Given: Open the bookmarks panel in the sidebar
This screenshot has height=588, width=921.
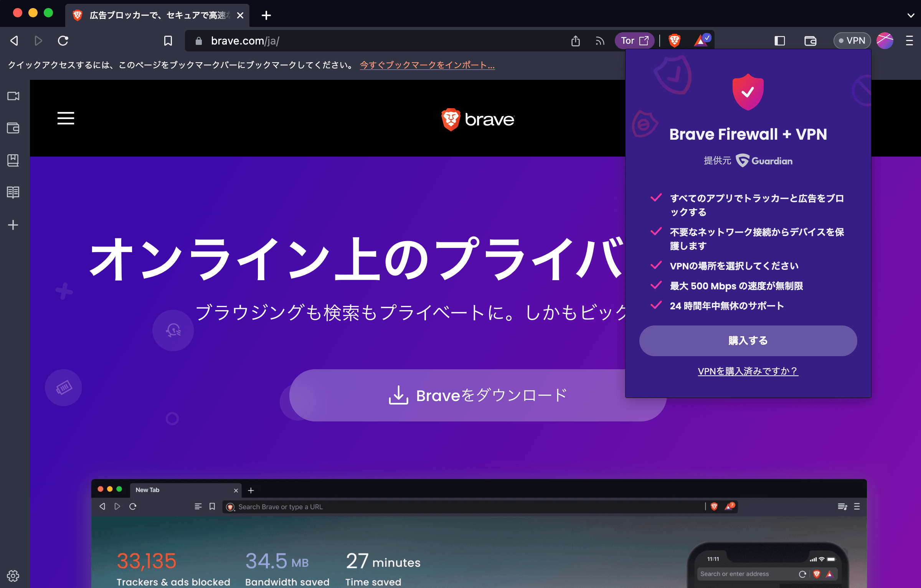Looking at the screenshot, I should [x=13, y=160].
